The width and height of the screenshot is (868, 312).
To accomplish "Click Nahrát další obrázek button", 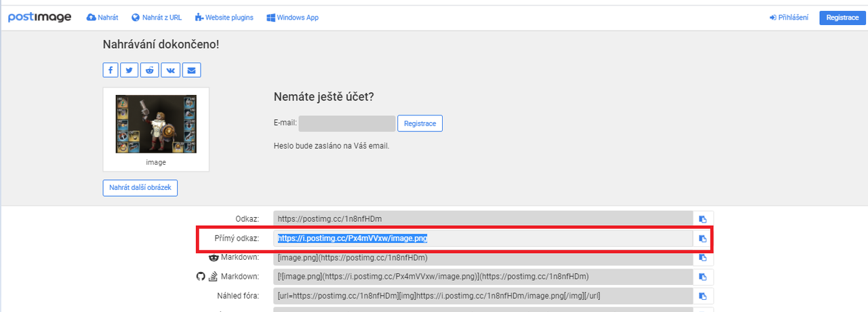I will tap(140, 187).
